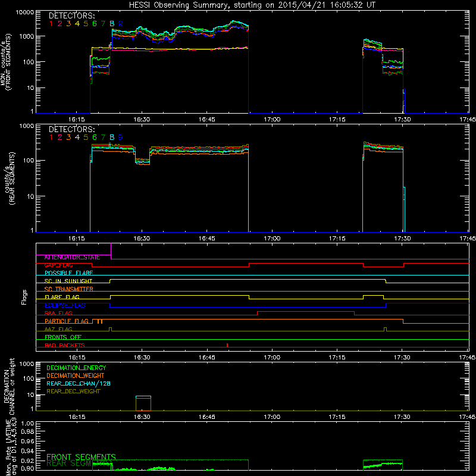Select the DETECTORS: label in front segments plot
Viewport: 476px width, 476px height.
point(71,16)
